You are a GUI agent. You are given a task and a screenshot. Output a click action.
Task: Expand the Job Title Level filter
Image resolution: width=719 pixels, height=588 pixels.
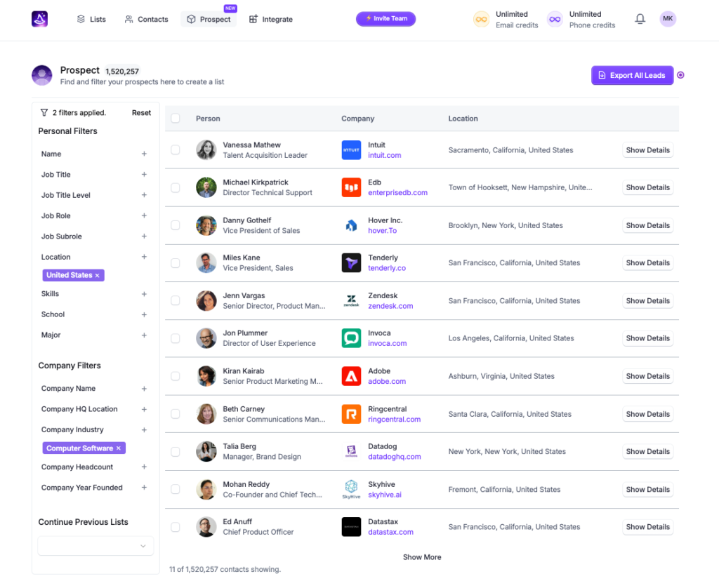144,195
